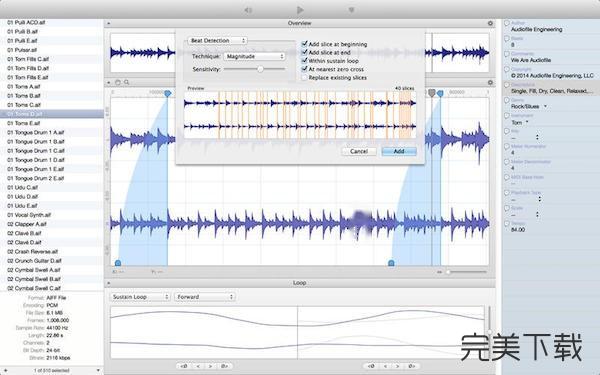This screenshot has width=600, height=375.
Task: Click the gray marker handle on the ruler
Action: [x=432, y=93]
